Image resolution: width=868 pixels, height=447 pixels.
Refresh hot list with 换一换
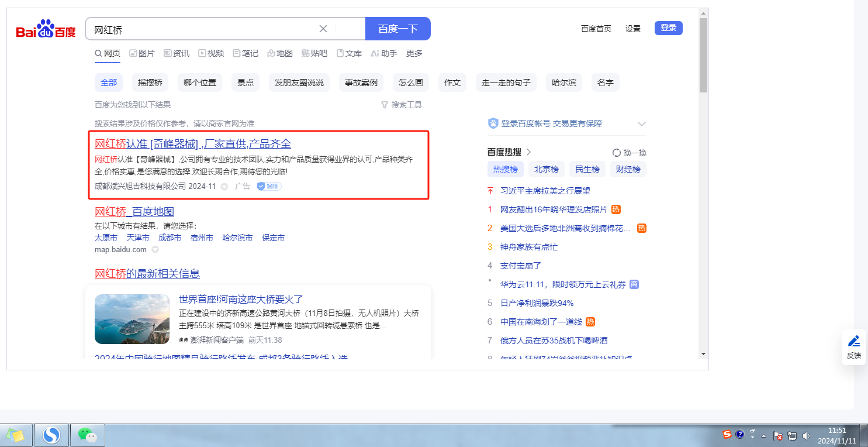pos(629,153)
